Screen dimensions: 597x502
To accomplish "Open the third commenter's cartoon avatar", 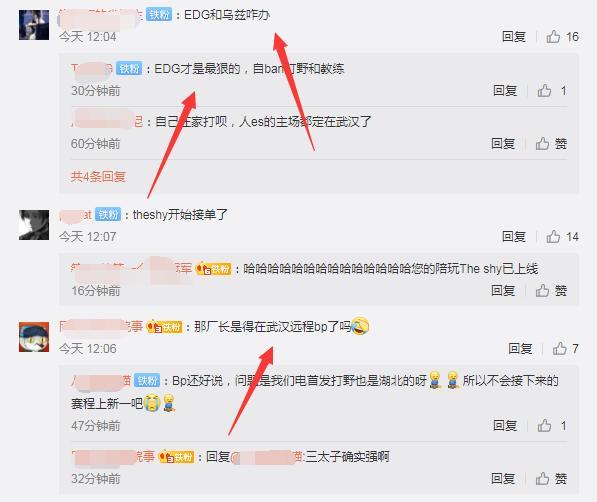I will (x=34, y=337).
